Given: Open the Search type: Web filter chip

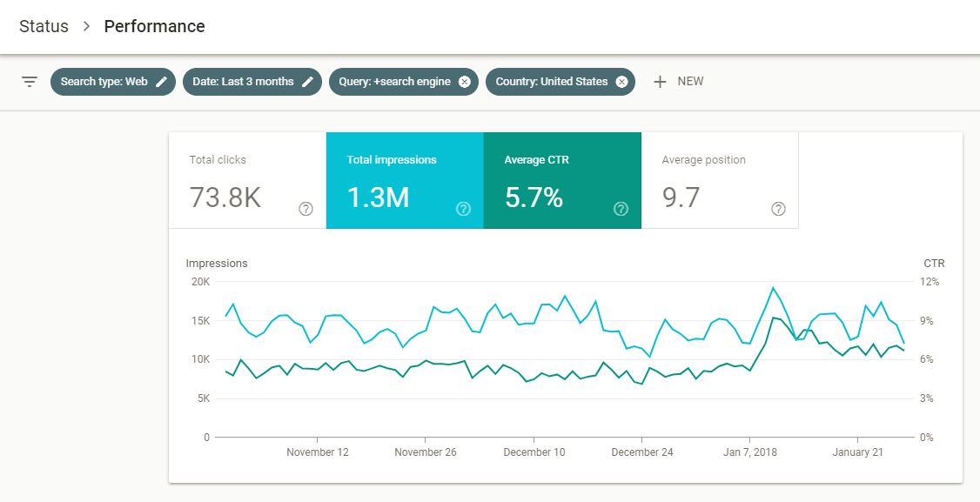Looking at the screenshot, I should tap(104, 82).
